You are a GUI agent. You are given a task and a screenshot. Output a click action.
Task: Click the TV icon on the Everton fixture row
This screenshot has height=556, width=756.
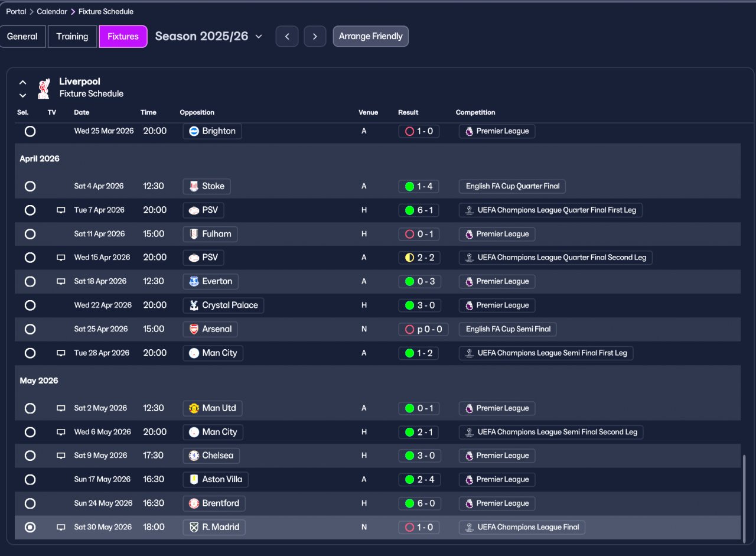[61, 281]
